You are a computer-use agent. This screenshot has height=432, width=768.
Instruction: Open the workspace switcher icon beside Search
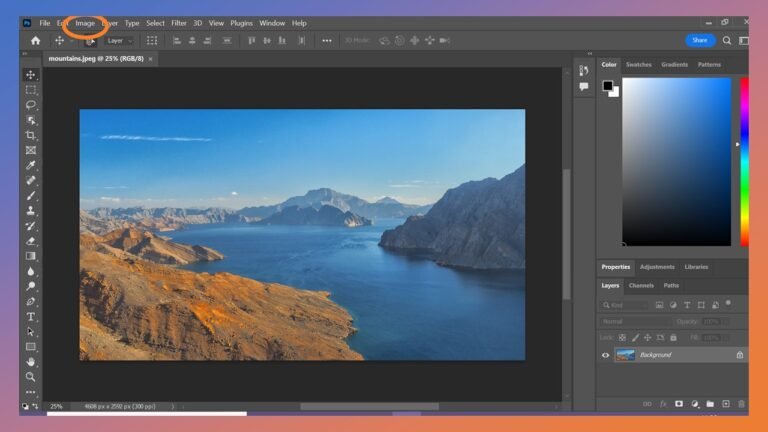744,41
